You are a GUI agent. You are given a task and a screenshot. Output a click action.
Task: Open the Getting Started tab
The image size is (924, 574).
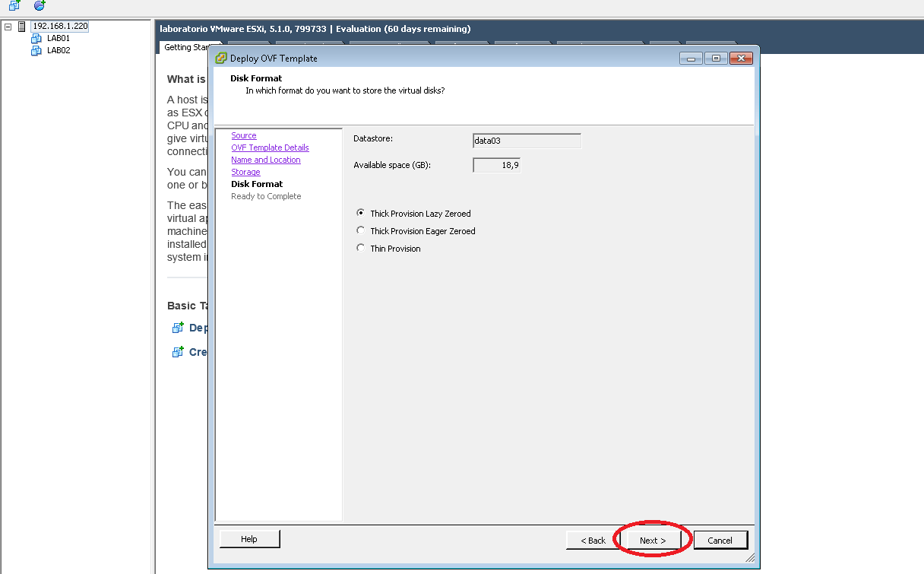186,47
